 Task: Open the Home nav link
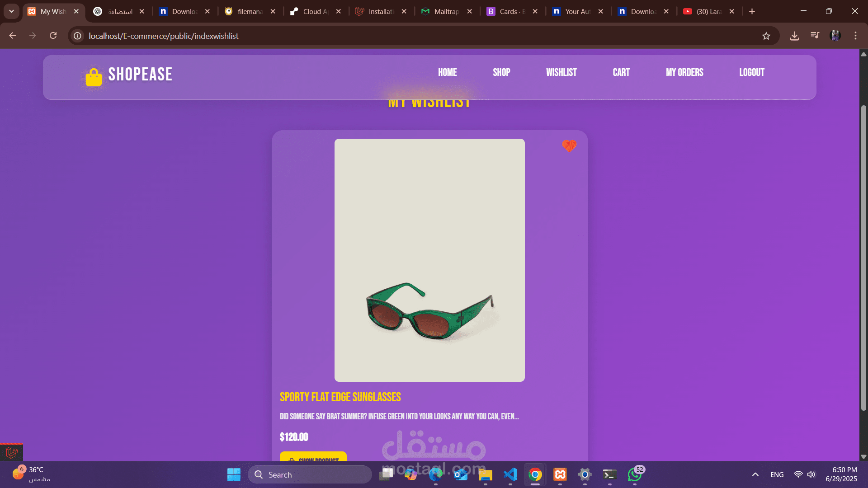pos(447,72)
